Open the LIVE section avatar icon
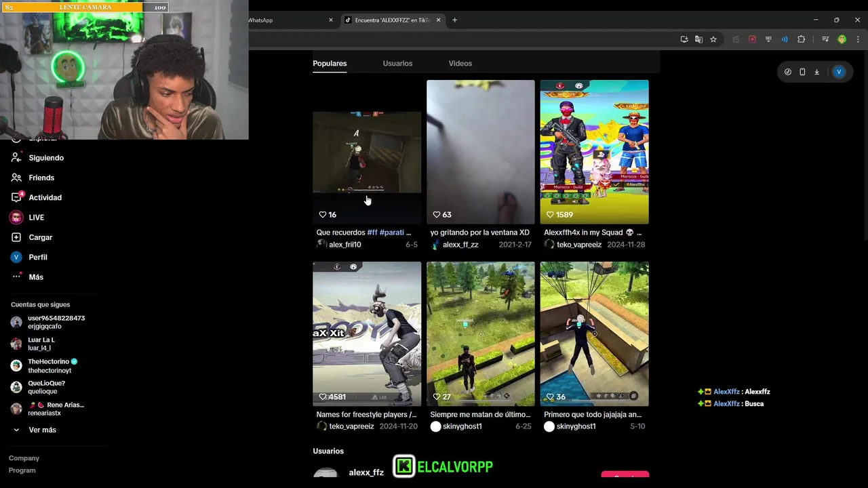Image resolution: width=868 pixels, height=488 pixels. [16, 218]
